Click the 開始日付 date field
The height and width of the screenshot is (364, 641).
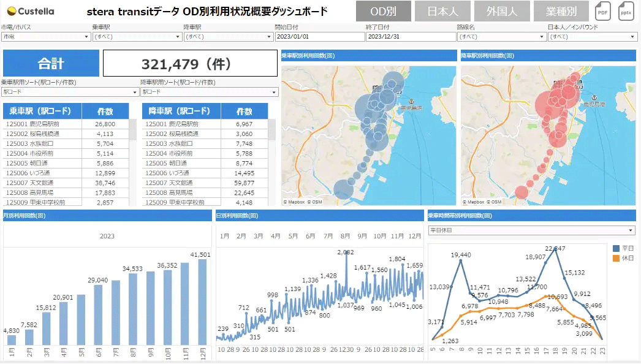click(319, 37)
